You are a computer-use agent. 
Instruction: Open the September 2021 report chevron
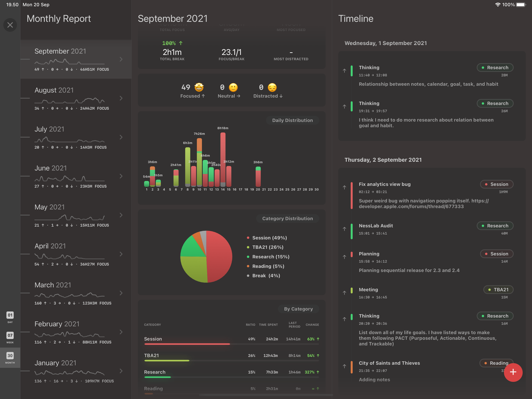pyautogui.click(x=121, y=59)
